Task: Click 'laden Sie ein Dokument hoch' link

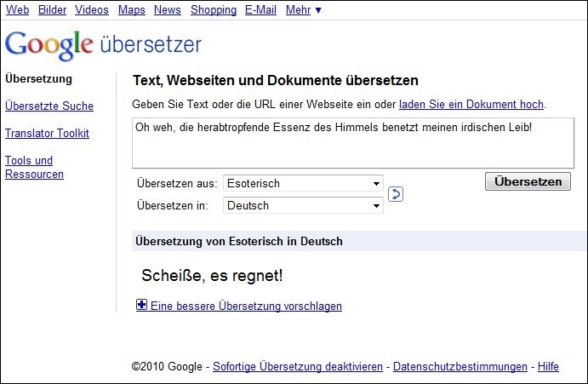Action: click(x=471, y=105)
